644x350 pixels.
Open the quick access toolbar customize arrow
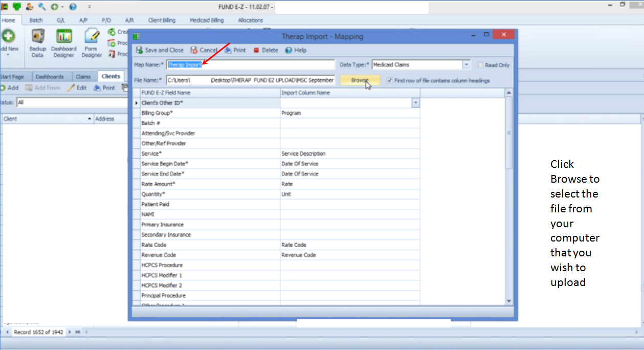click(x=90, y=7)
